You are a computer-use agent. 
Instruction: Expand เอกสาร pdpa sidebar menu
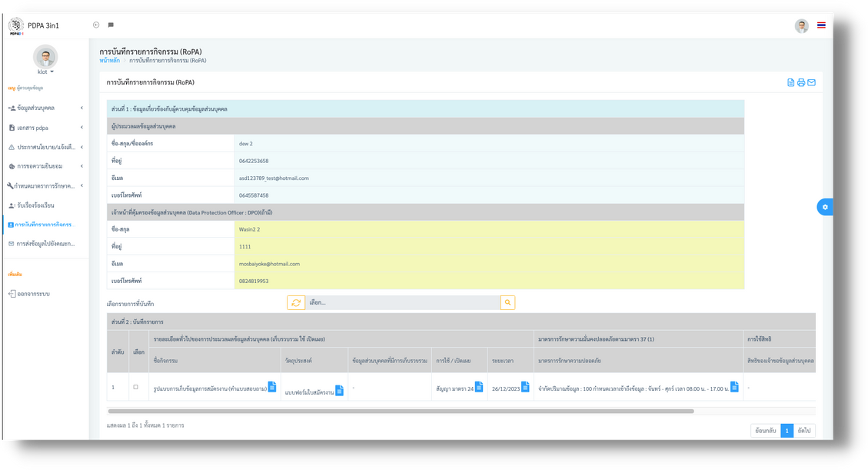pyautogui.click(x=45, y=128)
